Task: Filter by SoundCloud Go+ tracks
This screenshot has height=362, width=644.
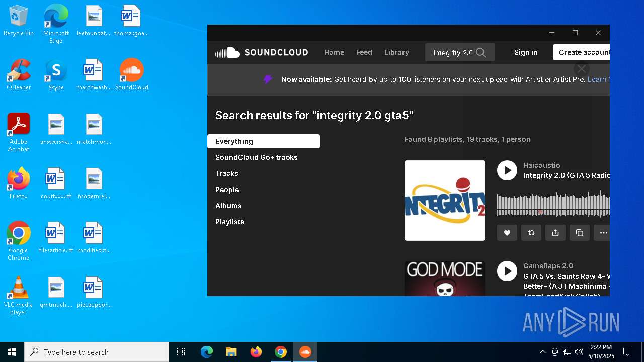Action: (257, 157)
